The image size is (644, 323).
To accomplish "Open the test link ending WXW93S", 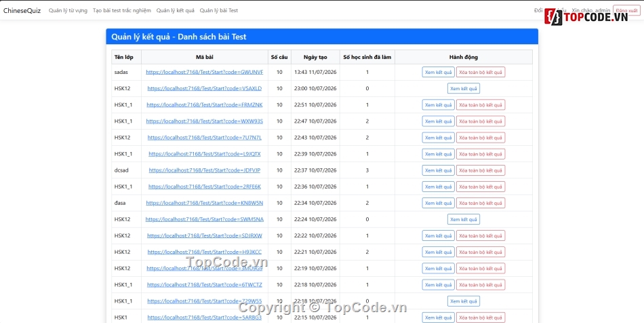I will click(x=205, y=121).
